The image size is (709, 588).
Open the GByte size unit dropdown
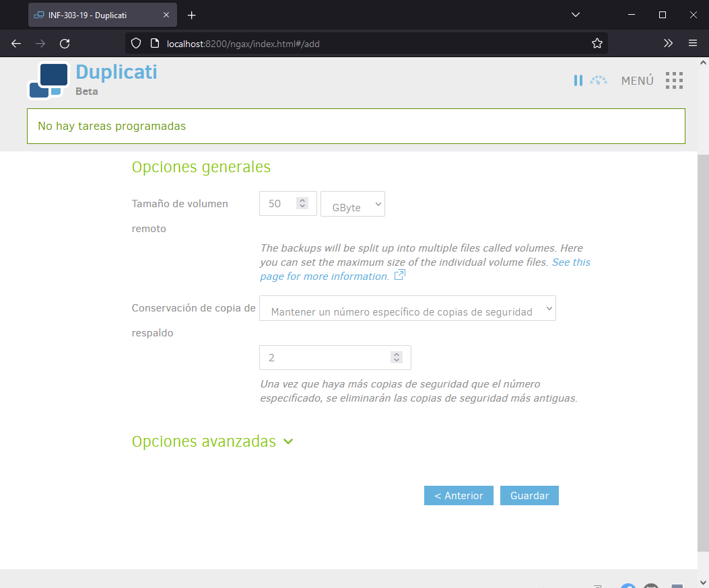pyautogui.click(x=353, y=205)
